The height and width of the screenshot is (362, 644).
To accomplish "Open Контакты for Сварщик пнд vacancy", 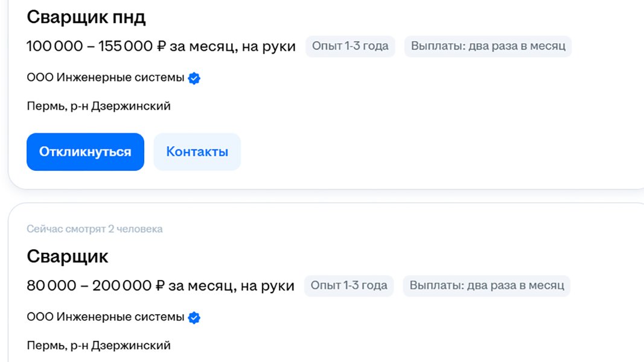I will click(197, 152).
